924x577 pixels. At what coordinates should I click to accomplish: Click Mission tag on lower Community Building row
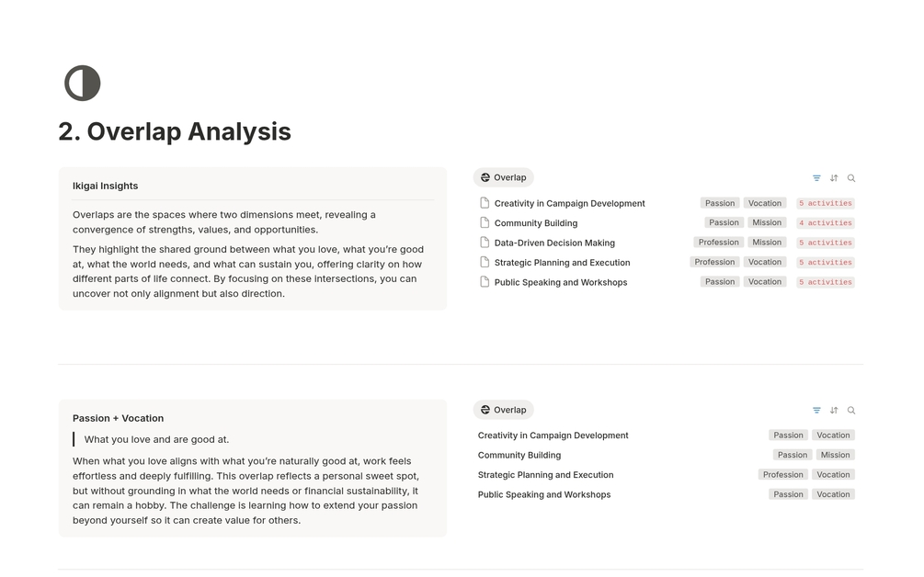pos(835,455)
